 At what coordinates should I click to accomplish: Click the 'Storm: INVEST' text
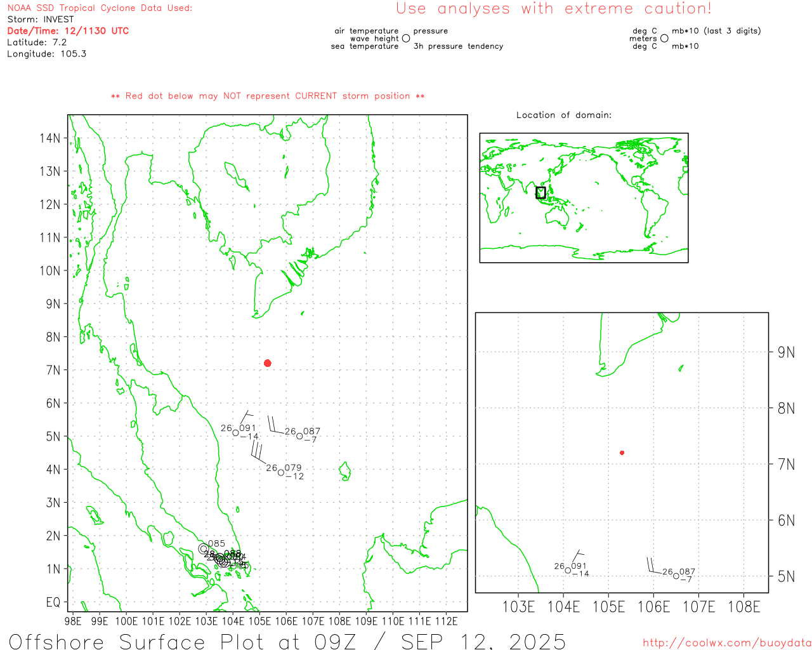click(x=41, y=20)
